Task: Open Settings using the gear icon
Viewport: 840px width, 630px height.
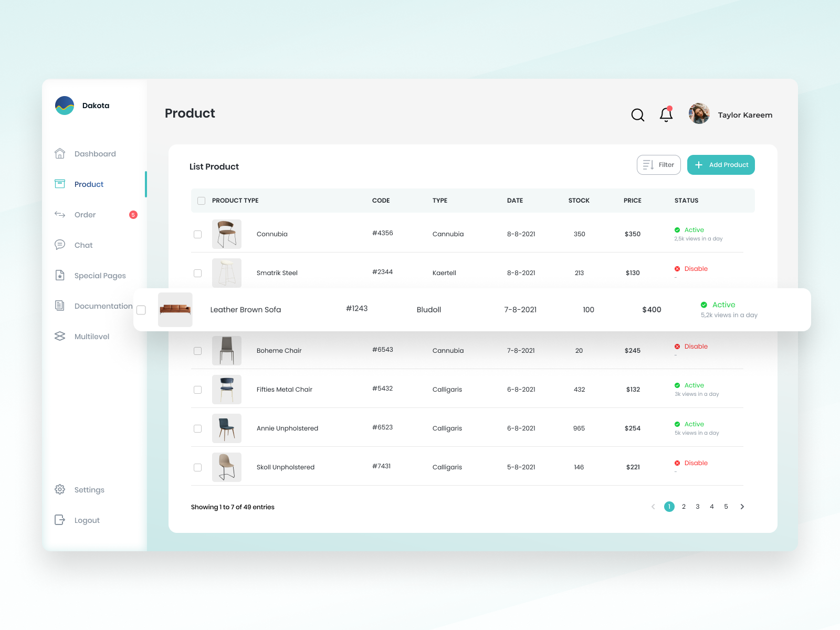Action: [60, 489]
